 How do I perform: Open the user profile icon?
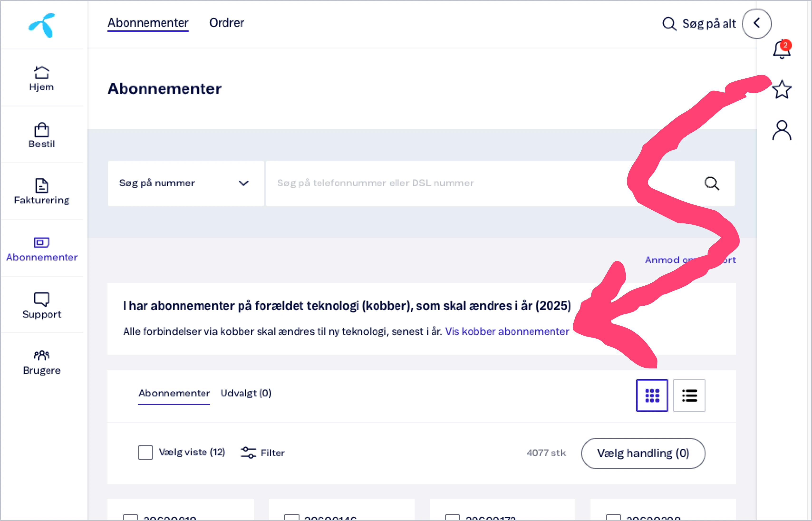coord(782,130)
